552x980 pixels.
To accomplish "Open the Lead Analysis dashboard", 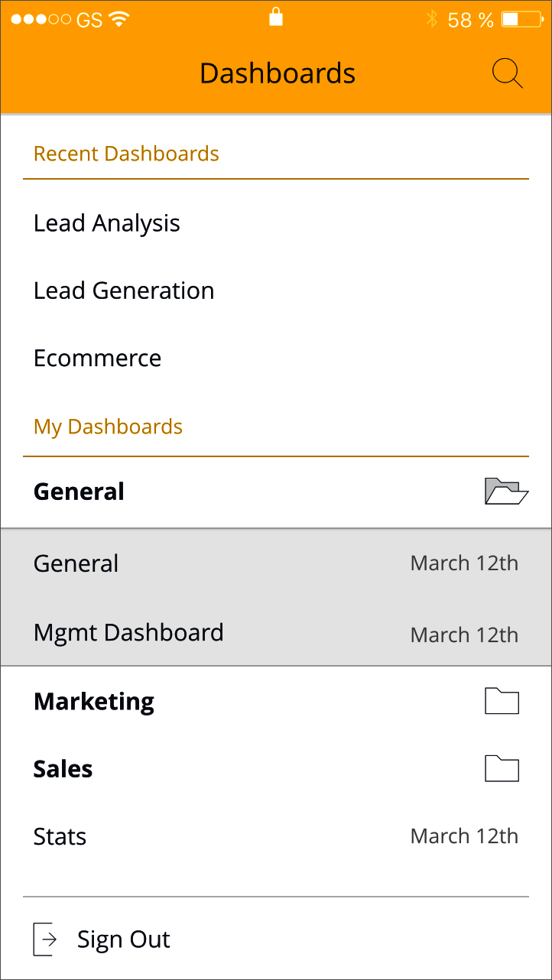I will (x=107, y=223).
